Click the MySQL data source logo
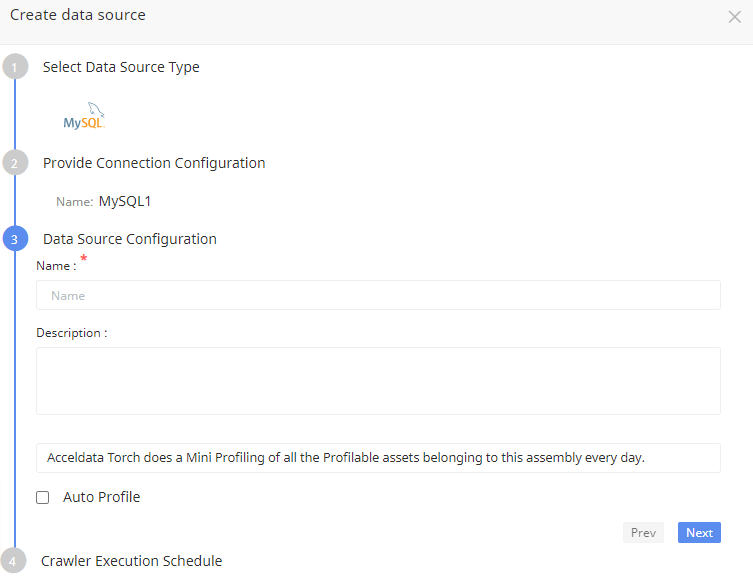Viewport: 753px width, 585px height. (84, 116)
